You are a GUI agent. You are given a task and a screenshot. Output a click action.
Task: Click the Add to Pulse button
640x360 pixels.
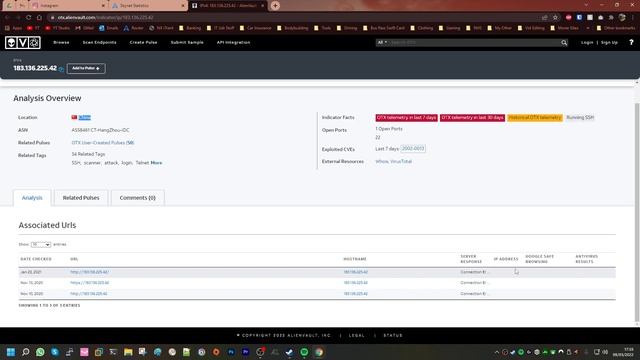click(x=86, y=68)
